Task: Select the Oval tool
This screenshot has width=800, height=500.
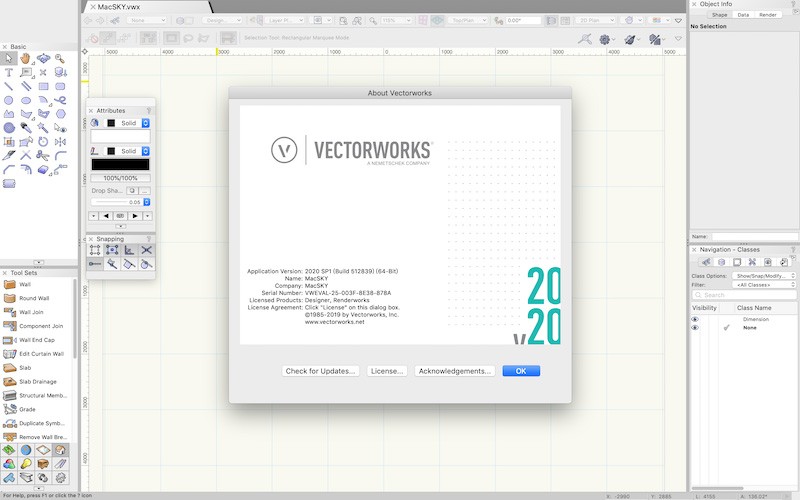Action: click(x=26, y=100)
